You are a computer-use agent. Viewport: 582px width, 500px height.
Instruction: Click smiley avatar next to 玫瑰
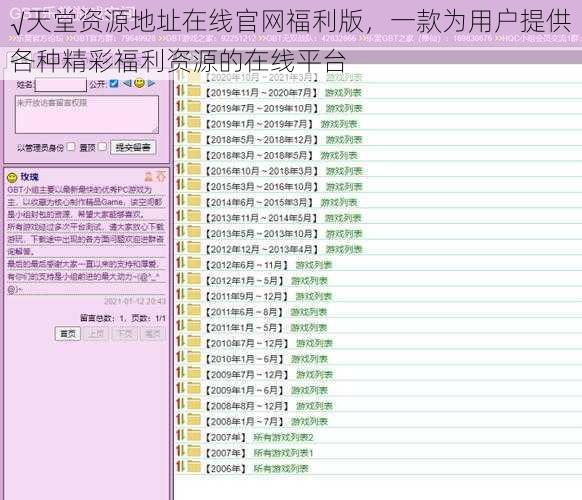(12, 177)
